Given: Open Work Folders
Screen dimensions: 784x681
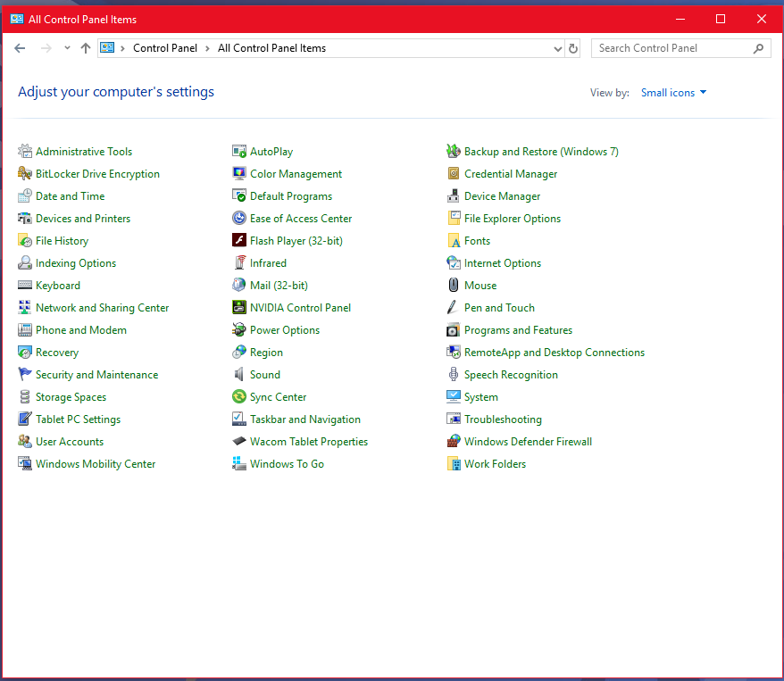Looking at the screenshot, I should pyautogui.click(x=495, y=464).
